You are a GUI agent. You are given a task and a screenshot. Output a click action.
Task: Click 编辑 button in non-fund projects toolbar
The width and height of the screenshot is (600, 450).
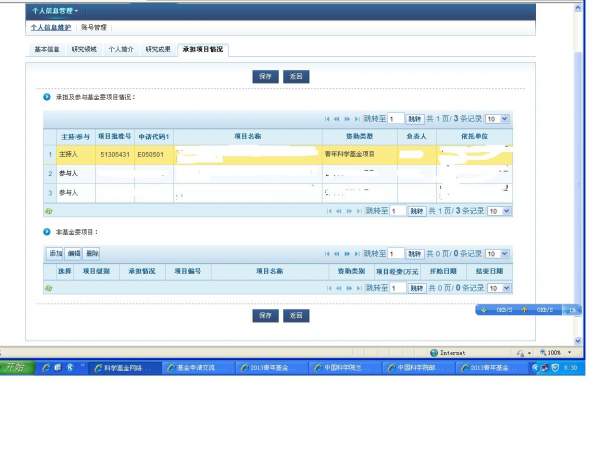click(74, 253)
